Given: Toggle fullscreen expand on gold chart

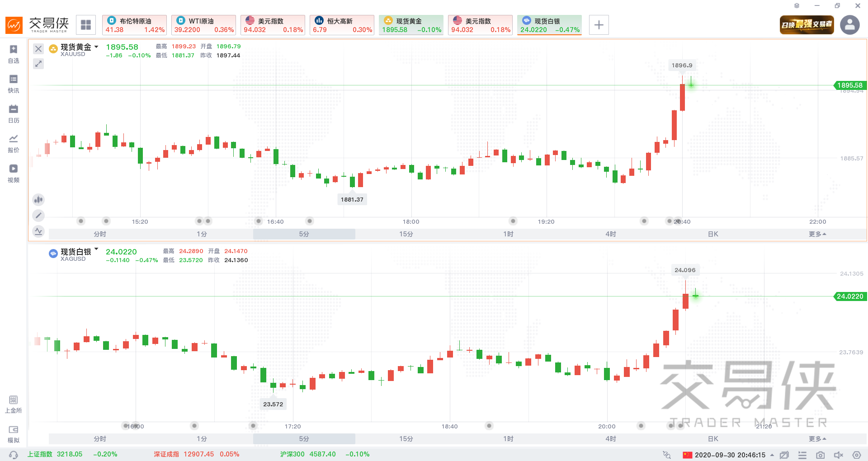Looking at the screenshot, I should 38,64.
